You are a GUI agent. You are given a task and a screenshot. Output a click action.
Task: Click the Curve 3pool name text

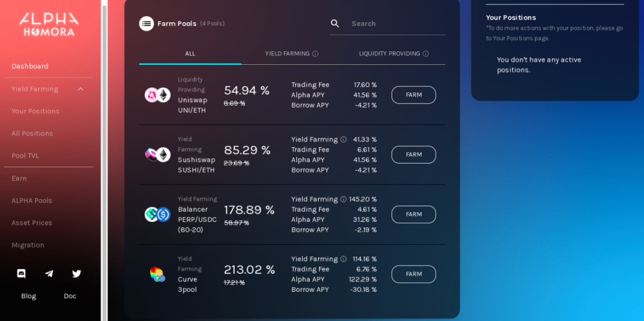(187, 285)
